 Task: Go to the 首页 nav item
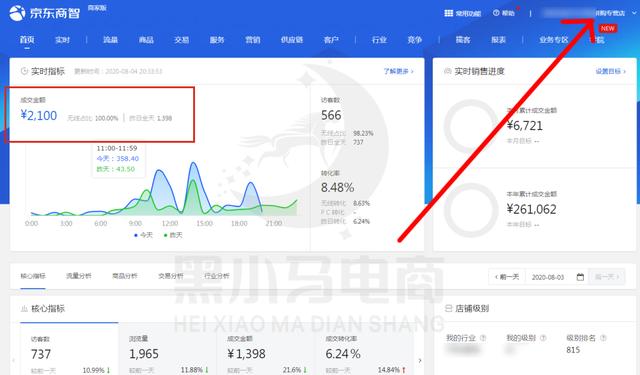(27, 40)
